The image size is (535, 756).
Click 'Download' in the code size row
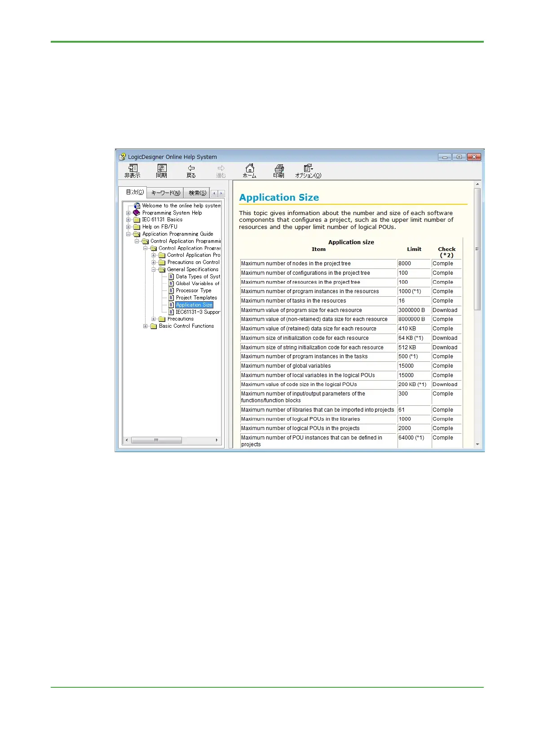tap(445, 384)
